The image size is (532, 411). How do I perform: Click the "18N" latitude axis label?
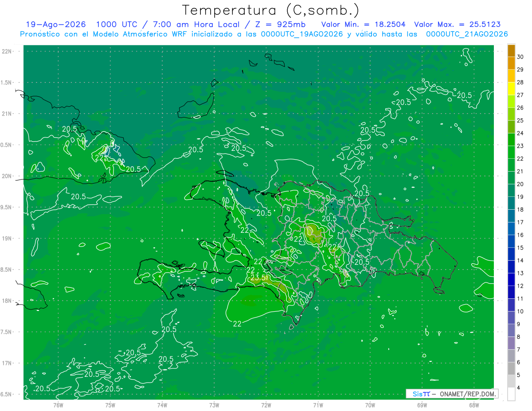[x=7, y=301]
